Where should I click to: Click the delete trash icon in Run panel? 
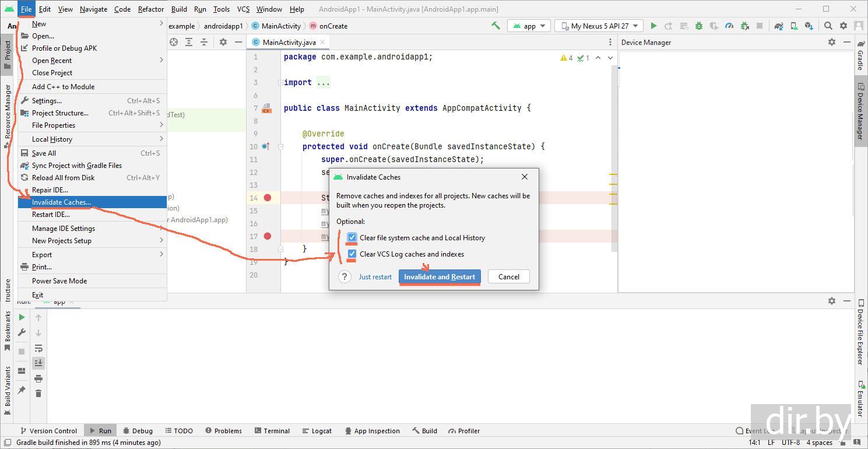click(38, 394)
